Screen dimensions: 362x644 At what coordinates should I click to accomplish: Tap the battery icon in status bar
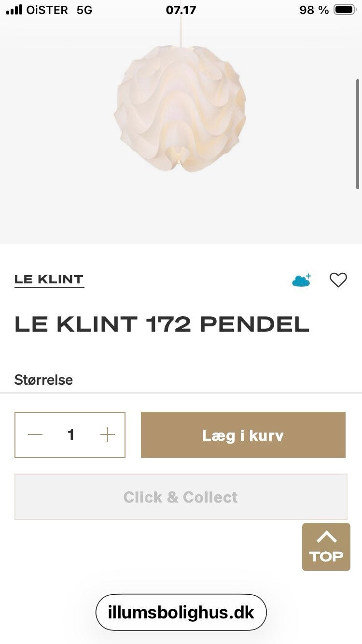(x=345, y=10)
